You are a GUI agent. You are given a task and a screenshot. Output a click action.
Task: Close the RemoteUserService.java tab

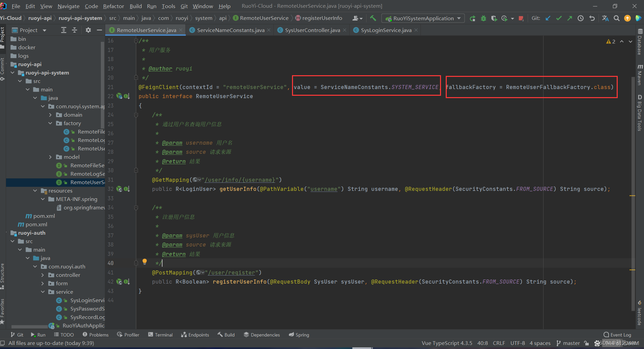click(x=181, y=30)
